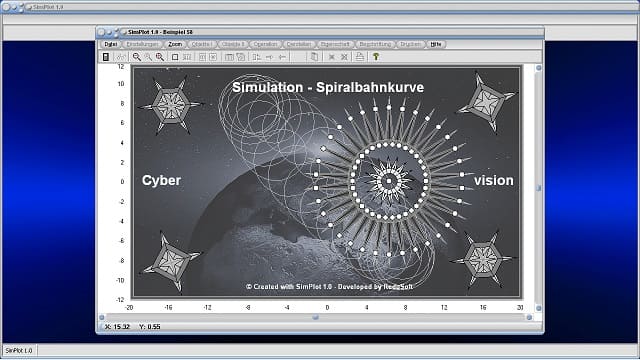Open the Objekte II menu
Image resolution: width=640 pixels, height=360 pixels.
(233, 44)
